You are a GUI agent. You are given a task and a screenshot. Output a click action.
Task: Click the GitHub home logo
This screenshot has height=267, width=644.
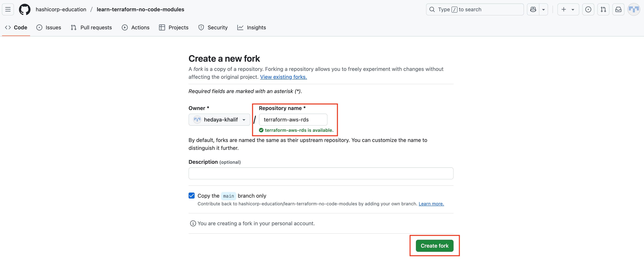pos(24,9)
